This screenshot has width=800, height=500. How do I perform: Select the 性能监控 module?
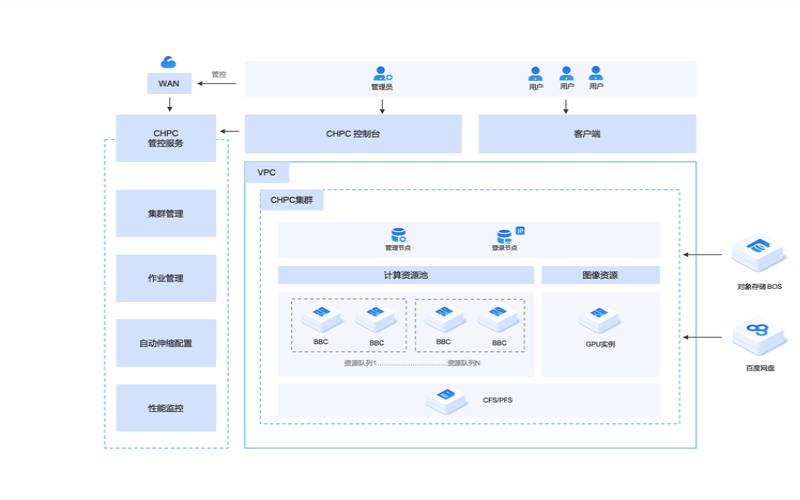(166, 408)
